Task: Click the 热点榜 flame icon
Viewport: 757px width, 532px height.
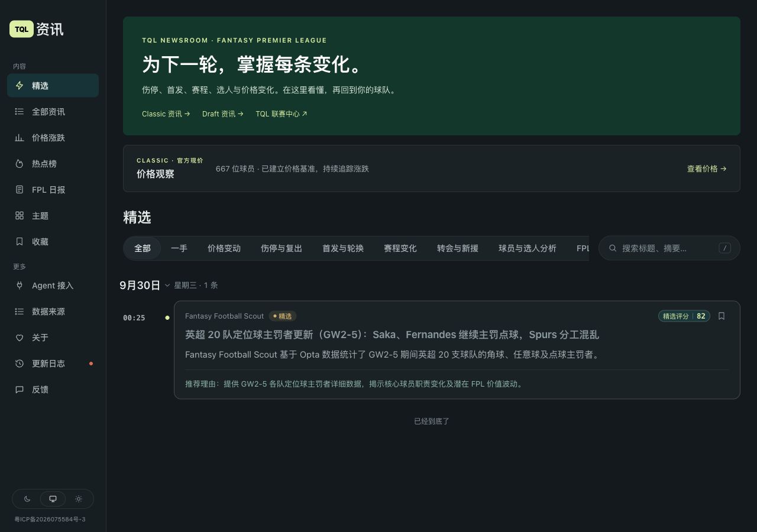Action: (x=20, y=164)
